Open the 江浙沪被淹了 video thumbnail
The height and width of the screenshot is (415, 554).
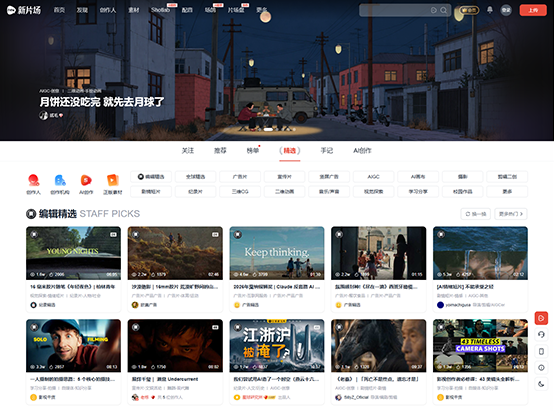coord(277,346)
